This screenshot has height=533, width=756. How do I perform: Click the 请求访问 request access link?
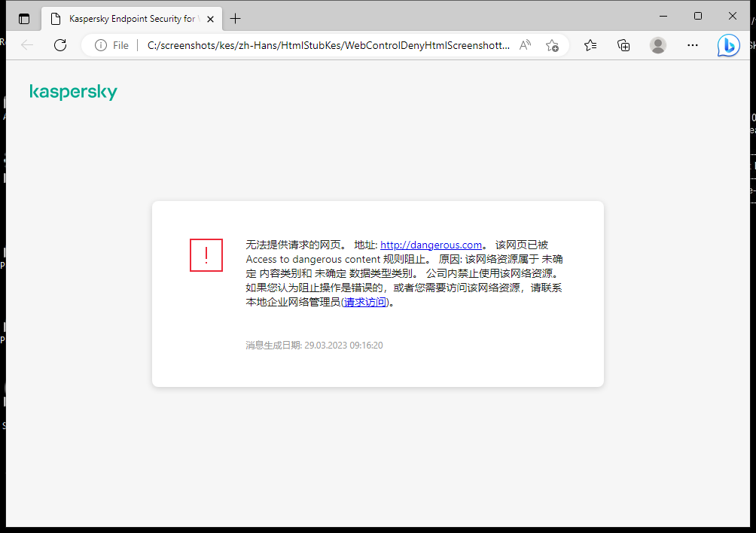coord(364,302)
